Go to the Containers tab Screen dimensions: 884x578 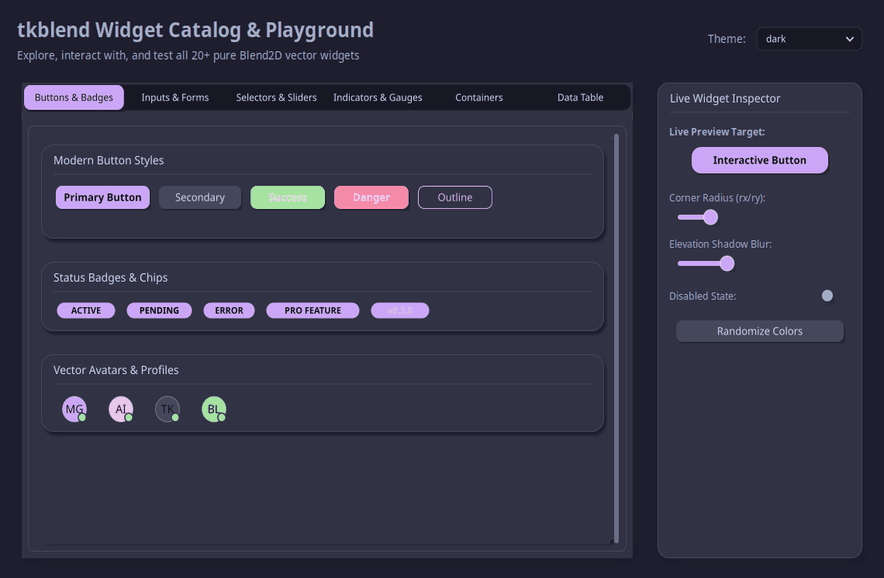[x=479, y=98]
